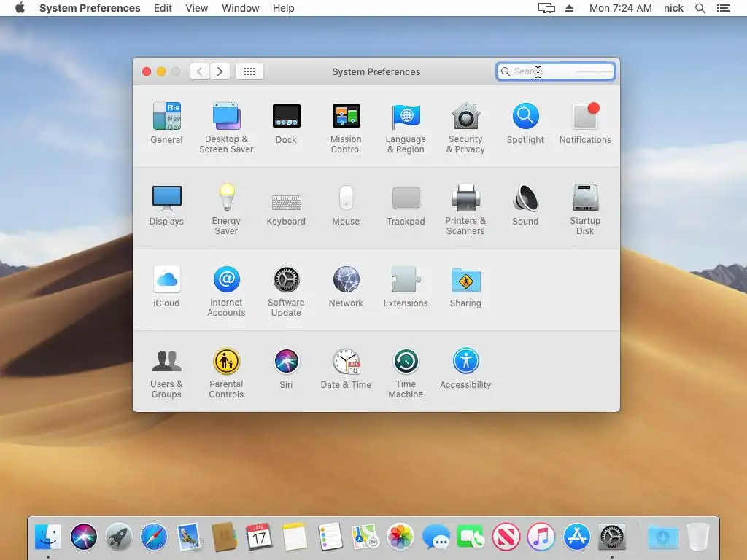Open Launchpad from the Dock
747x560 pixels.
[x=119, y=537]
